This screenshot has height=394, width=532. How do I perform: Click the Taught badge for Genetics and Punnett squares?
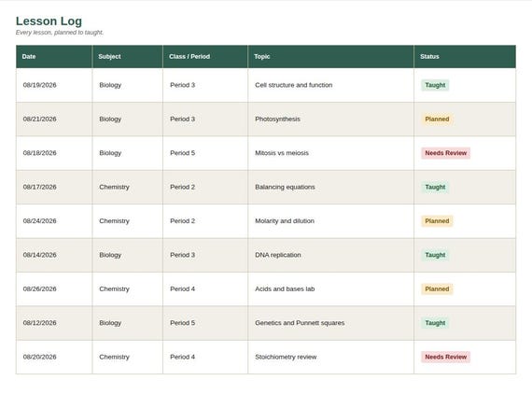click(435, 323)
